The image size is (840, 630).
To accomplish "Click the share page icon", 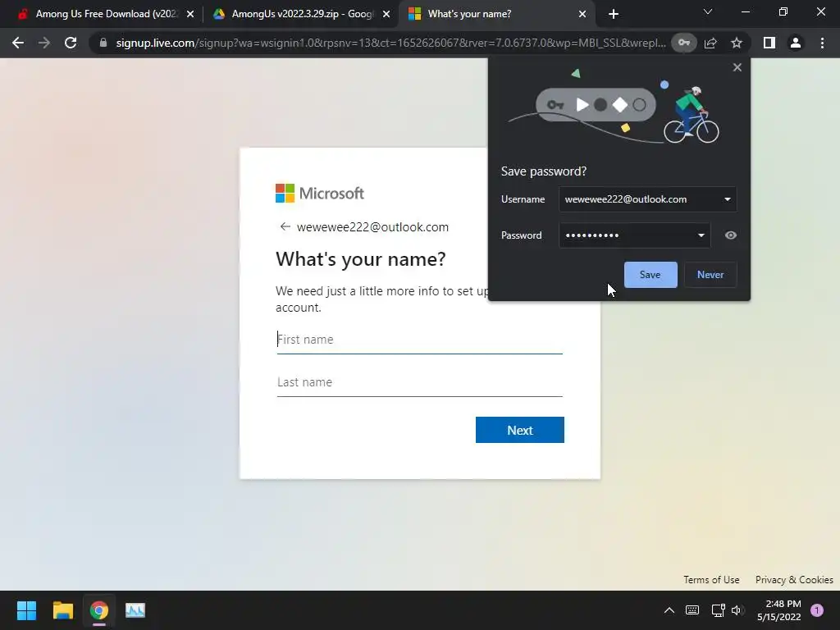I will (x=710, y=43).
